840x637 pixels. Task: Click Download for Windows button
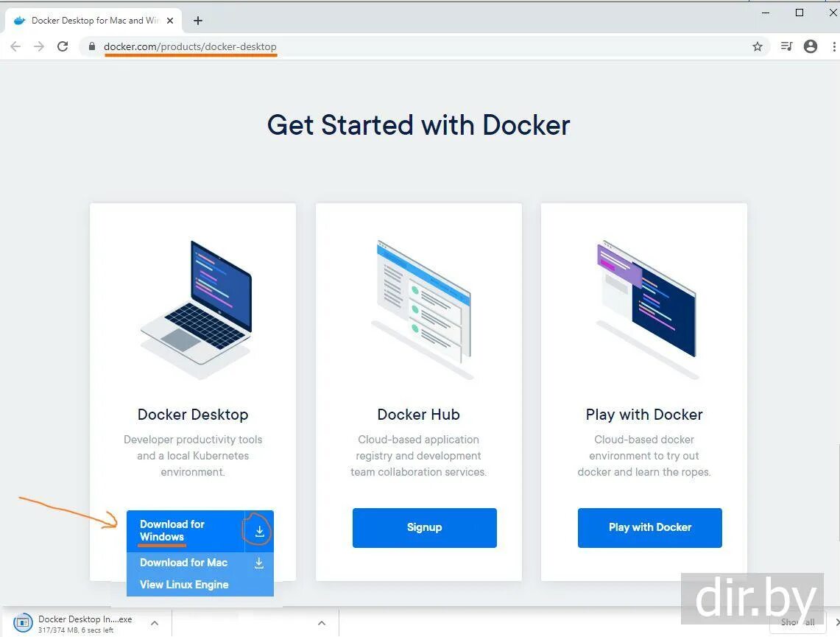pyautogui.click(x=186, y=531)
